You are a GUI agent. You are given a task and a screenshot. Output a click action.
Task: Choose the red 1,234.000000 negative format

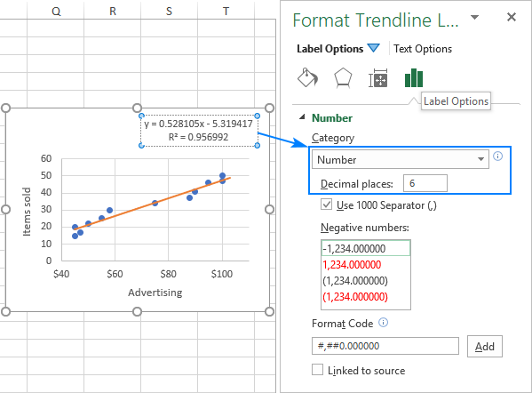(x=352, y=265)
